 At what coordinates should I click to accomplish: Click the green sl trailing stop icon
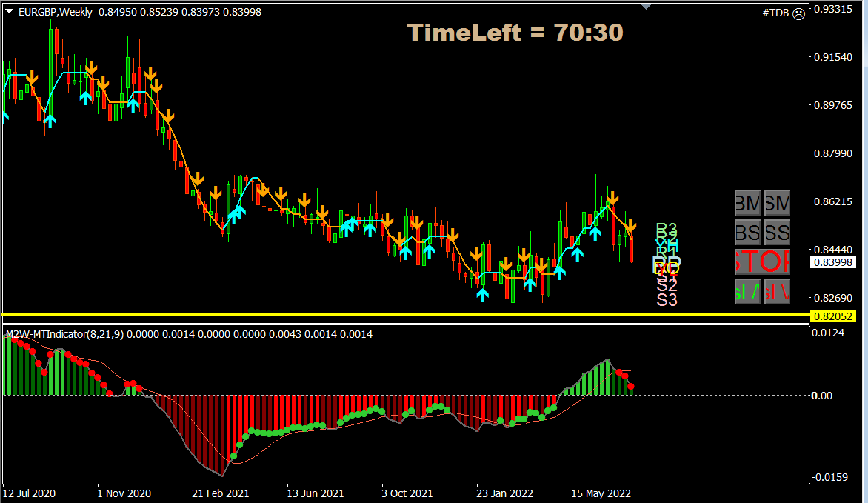(747, 292)
